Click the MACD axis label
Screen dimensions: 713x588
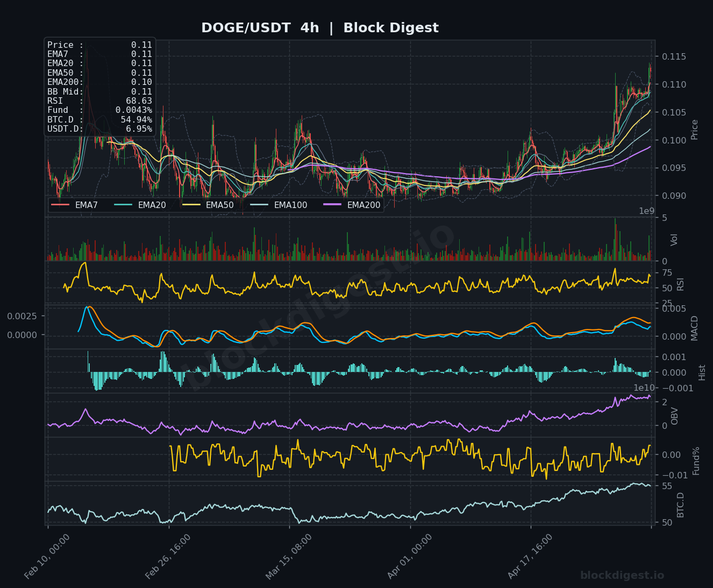pos(695,328)
